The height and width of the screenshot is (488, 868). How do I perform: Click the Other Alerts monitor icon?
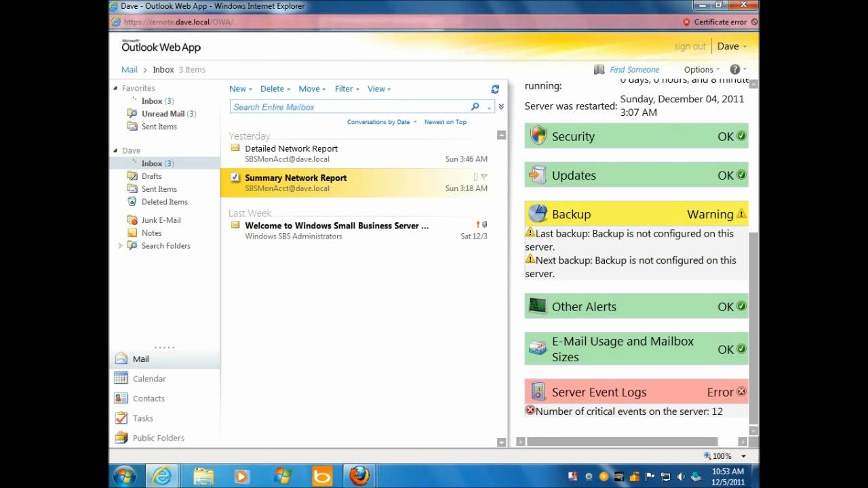pos(538,306)
